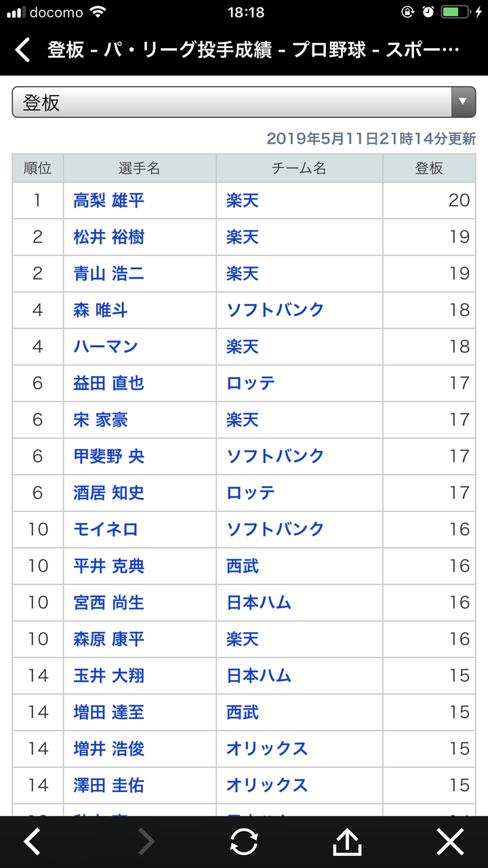Tap the forward arrow in bottom toolbar
This screenshot has width=488, height=868.
(146, 842)
